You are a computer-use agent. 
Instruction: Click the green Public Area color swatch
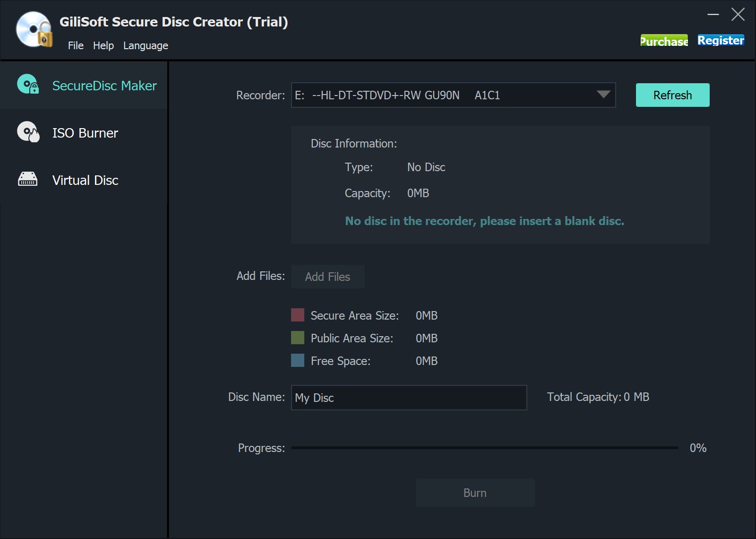tap(298, 338)
